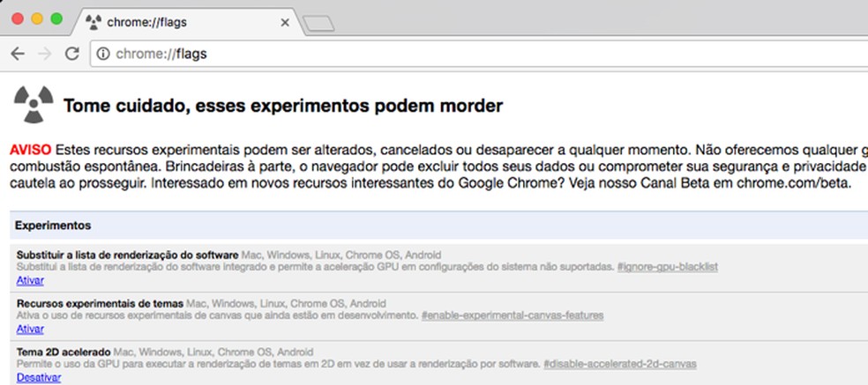Open the #disable-accelerated-2d-canvas anchor link

(x=620, y=365)
